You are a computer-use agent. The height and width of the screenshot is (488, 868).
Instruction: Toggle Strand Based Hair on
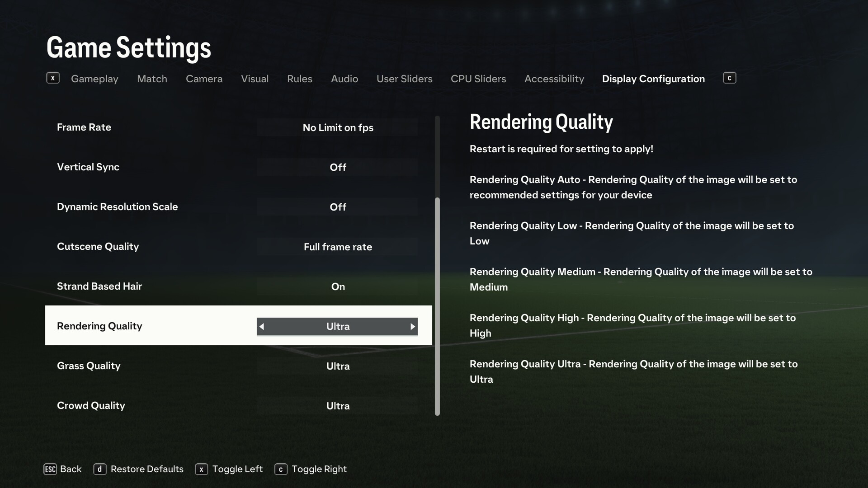click(337, 286)
